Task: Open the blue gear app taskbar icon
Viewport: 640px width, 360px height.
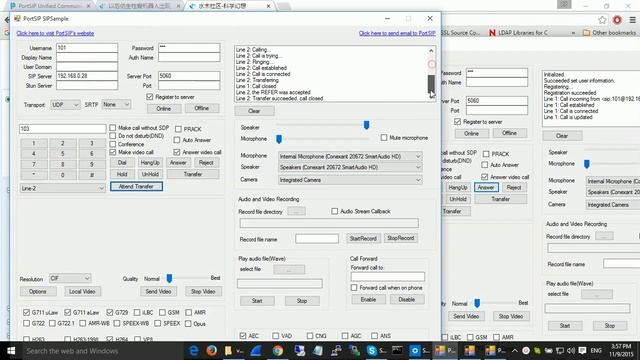Action: tap(415, 351)
